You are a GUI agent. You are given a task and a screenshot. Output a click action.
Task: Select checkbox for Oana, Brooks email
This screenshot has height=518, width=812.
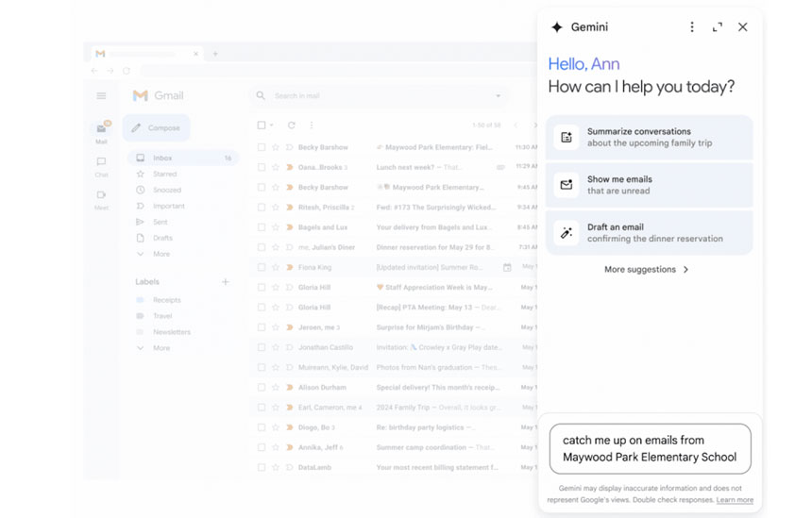point(262,167)
